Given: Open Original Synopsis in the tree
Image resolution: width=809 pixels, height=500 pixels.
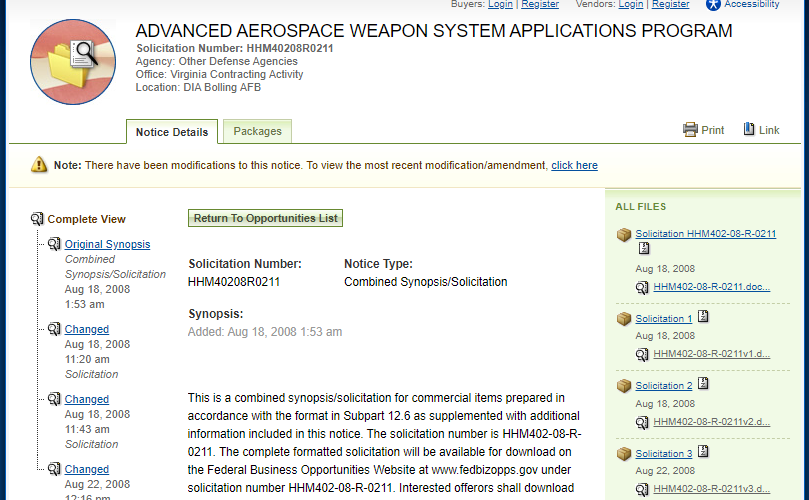Looking at the screenshot, I should [x=107, y=244].
